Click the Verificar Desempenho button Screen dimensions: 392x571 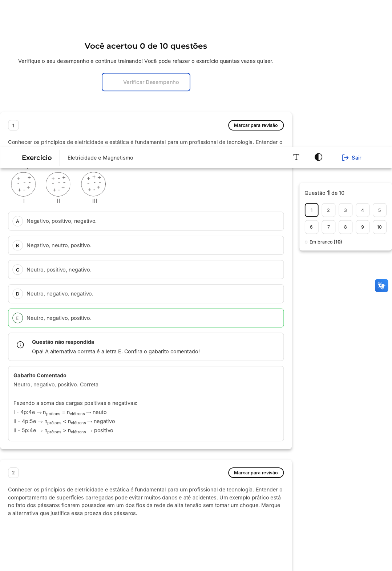(x=146, y=82)
